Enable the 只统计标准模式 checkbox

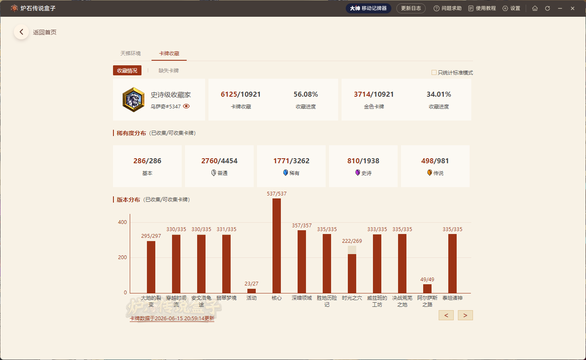coord(434,73)
